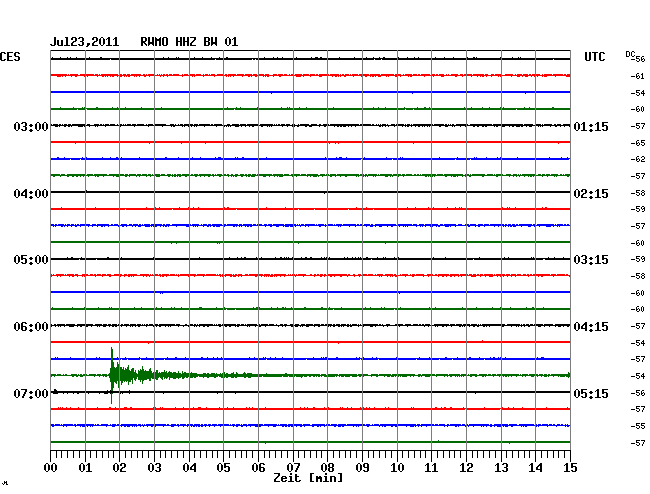The image size is (650, 494).
Task: Click minute tick label 04 on axis
Action: point(189,468)
